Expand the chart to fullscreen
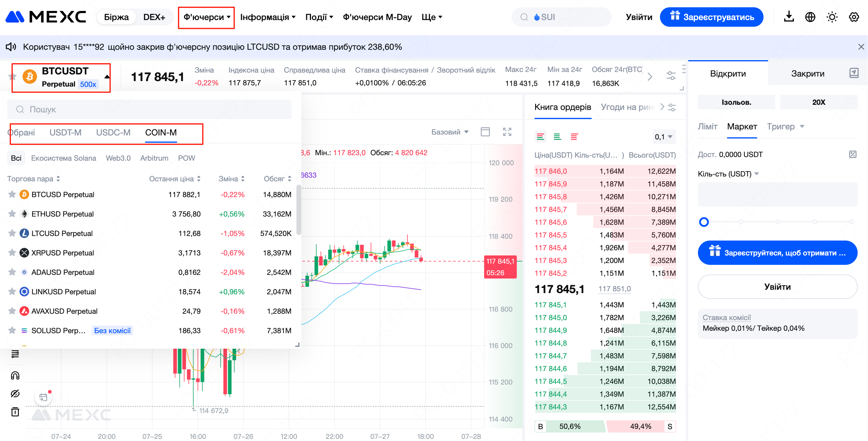Screen dimensions: 868x441 [x=507, y=132]
